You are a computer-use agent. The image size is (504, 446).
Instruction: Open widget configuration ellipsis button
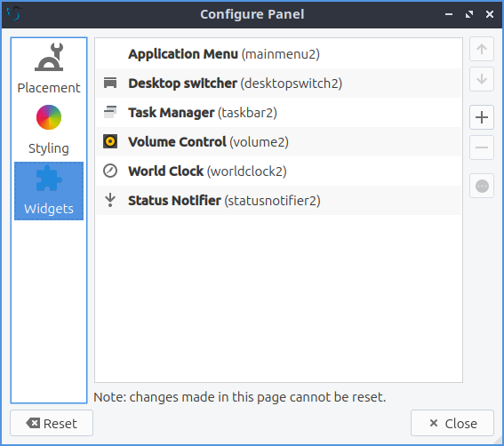click(x=482, y=186)
